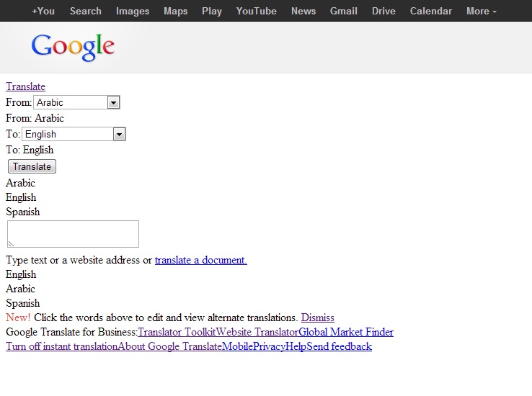Viewport: 532px width, 396px height.
Task: Open YouTube from the top bar
Action: (x=257, y=12)
